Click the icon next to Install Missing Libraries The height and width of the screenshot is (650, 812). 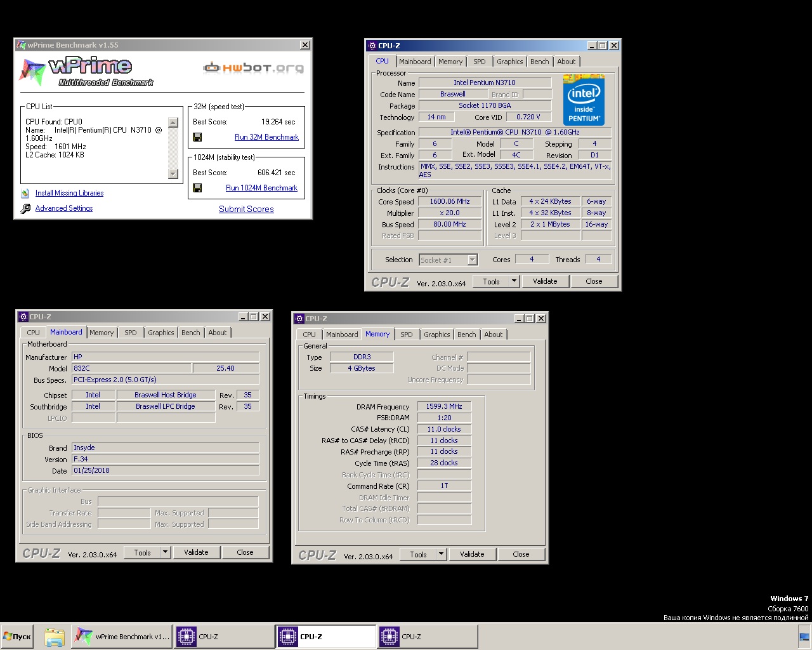[25, 193]
